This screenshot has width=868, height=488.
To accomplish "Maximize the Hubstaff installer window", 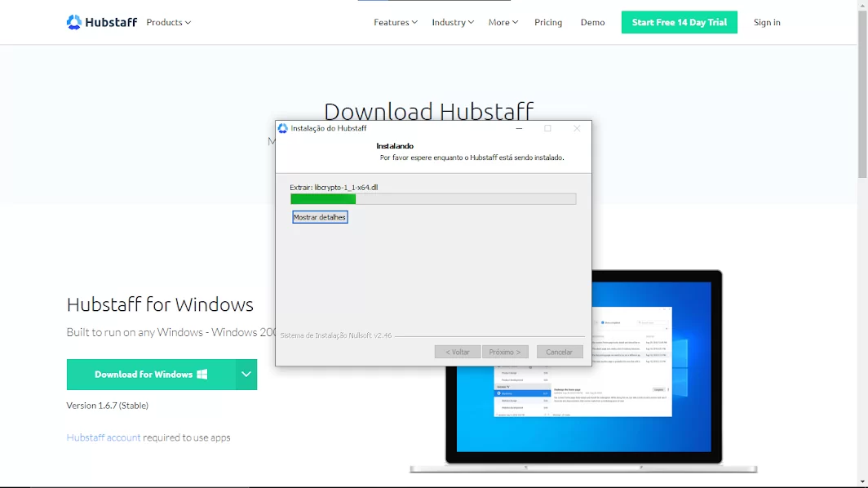I will tap(547, 128).
